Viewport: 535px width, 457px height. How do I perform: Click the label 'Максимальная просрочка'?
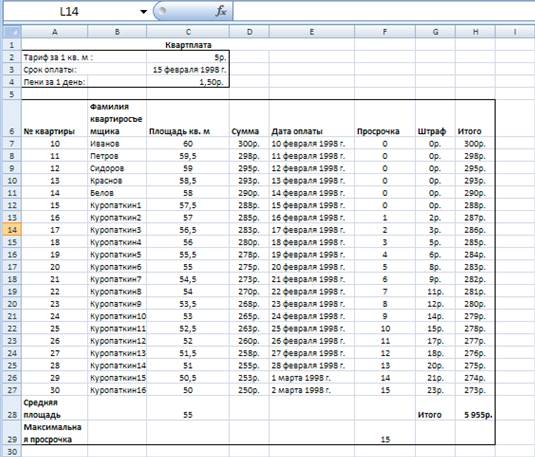tap(52, 433)
